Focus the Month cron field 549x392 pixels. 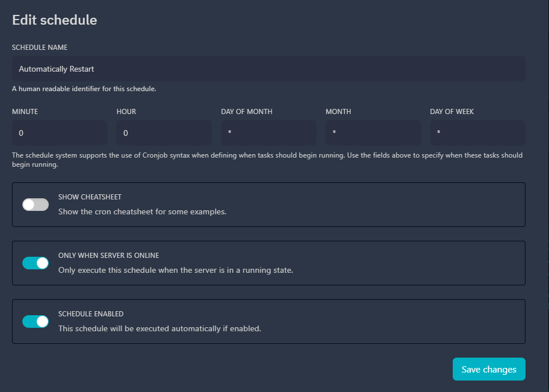tap(373, 133)
